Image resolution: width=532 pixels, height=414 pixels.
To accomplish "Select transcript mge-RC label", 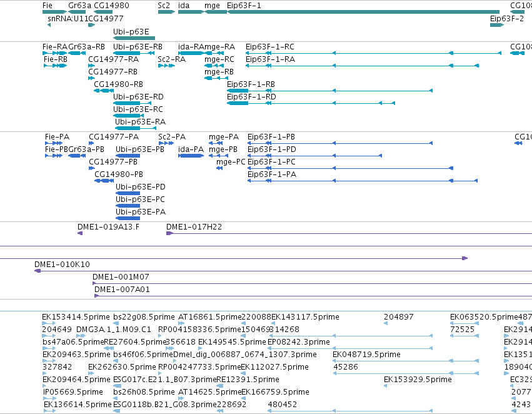I will pos(219,59).
